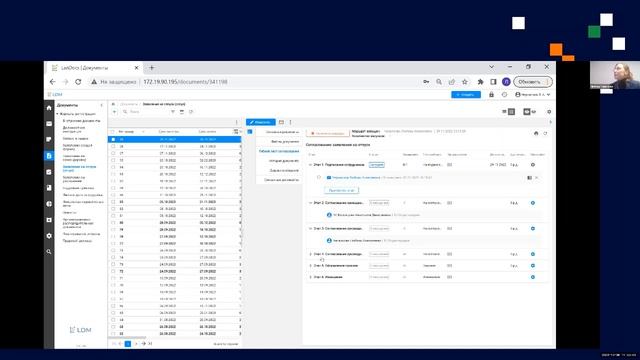Toggle the select-all checkbox in table header
The image size is (640, 360).
(x=113, y=132)
